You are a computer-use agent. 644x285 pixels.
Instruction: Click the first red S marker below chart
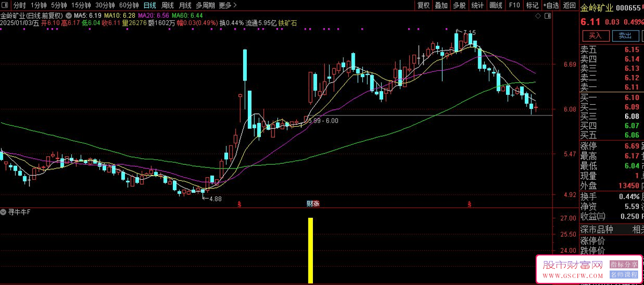point(239,204)
